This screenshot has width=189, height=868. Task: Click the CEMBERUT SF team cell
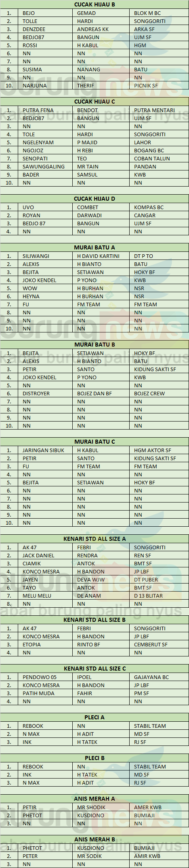159,644
